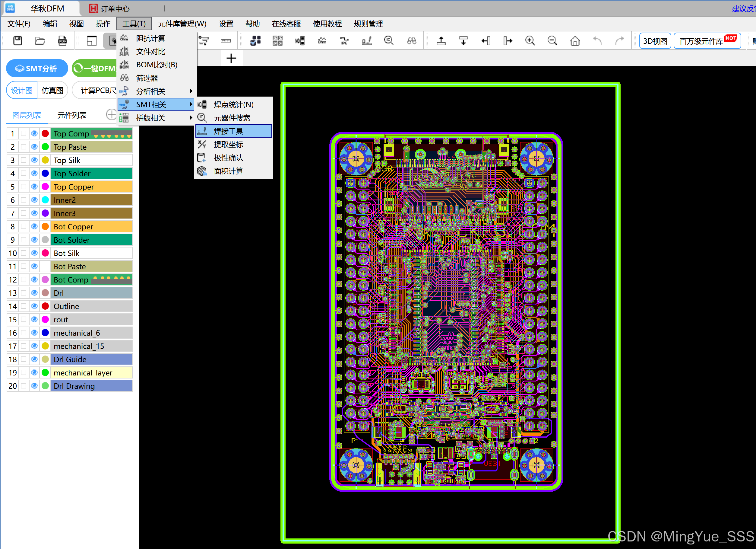The height and width of the screenshot is (549, 756).
Task: Click the zoom out magnifier icon
Action: click(552, 41)
